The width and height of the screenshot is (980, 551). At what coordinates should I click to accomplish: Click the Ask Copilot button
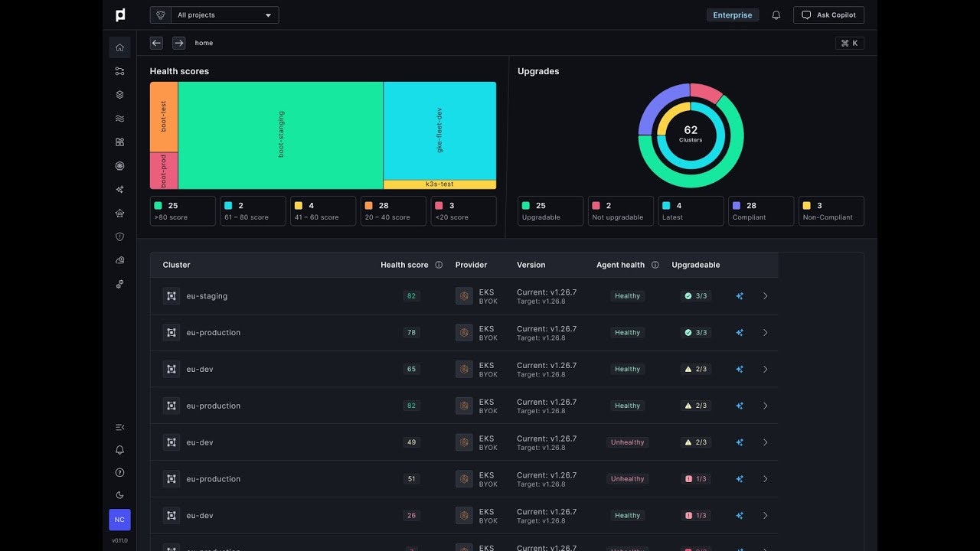[829, 15]
